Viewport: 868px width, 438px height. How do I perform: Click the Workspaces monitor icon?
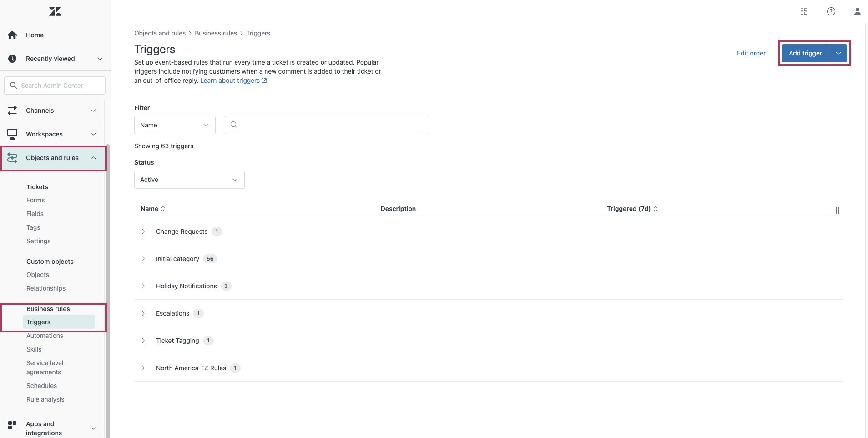(x=12, y=134)
